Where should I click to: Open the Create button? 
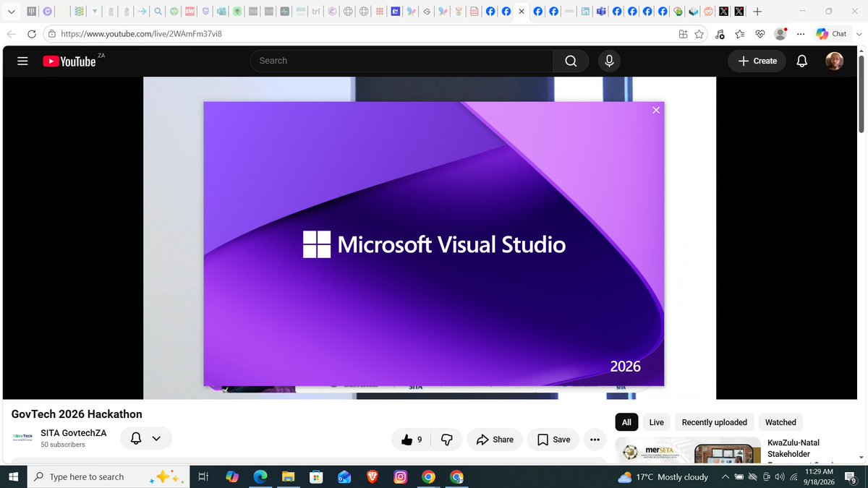click(x=757, y=61)
